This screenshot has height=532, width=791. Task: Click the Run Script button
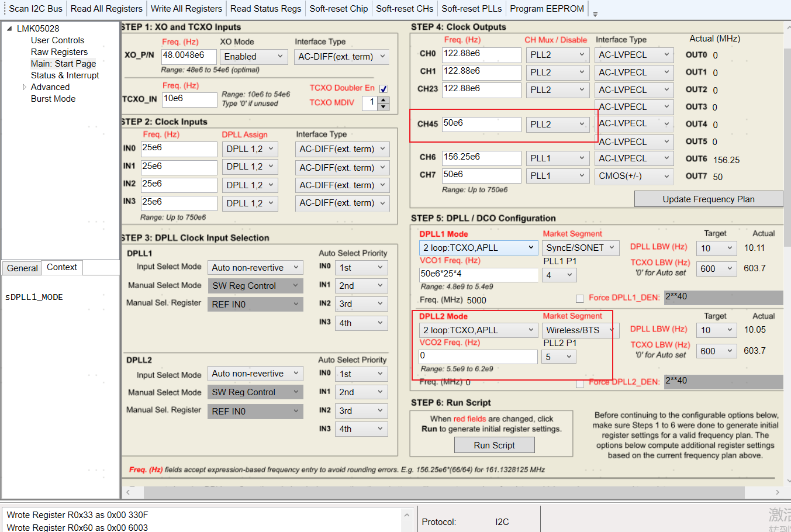pos(495,445)
